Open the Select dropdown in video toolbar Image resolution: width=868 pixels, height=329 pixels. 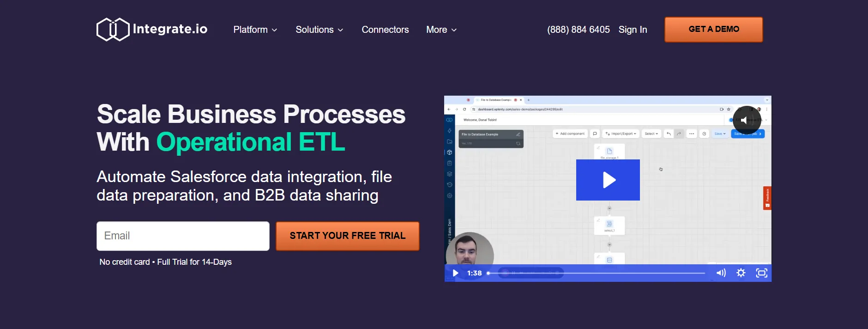click(651, 134)
